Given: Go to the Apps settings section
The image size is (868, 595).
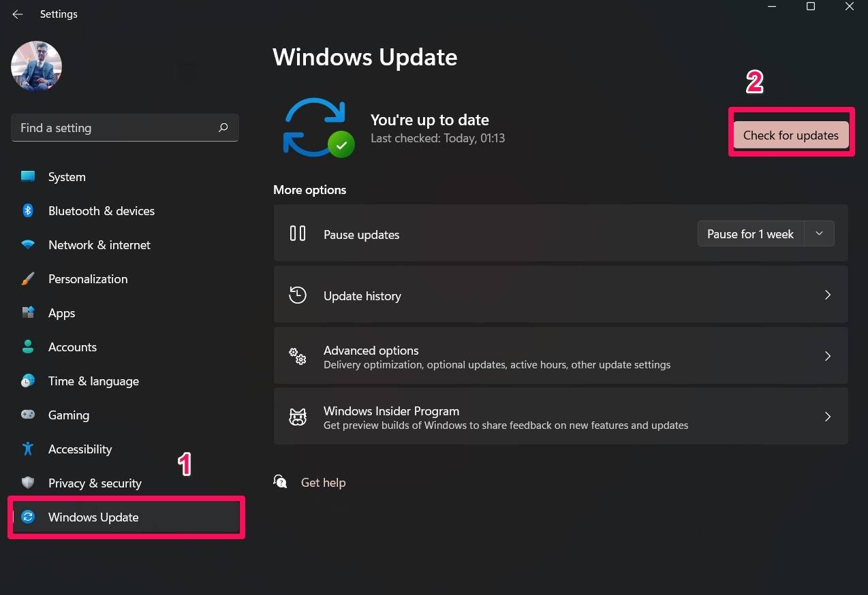Looking at the screenshot, I should tap(61, 313).
